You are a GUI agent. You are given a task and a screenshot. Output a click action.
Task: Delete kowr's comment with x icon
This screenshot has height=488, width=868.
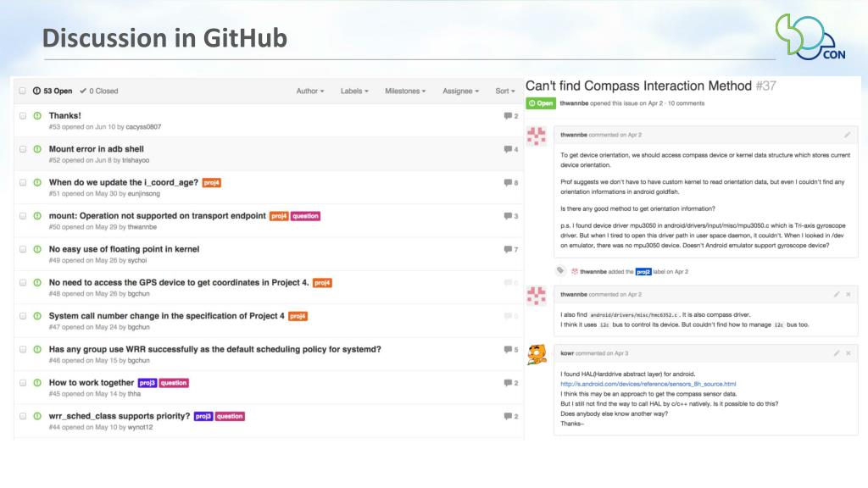(848, 353)
